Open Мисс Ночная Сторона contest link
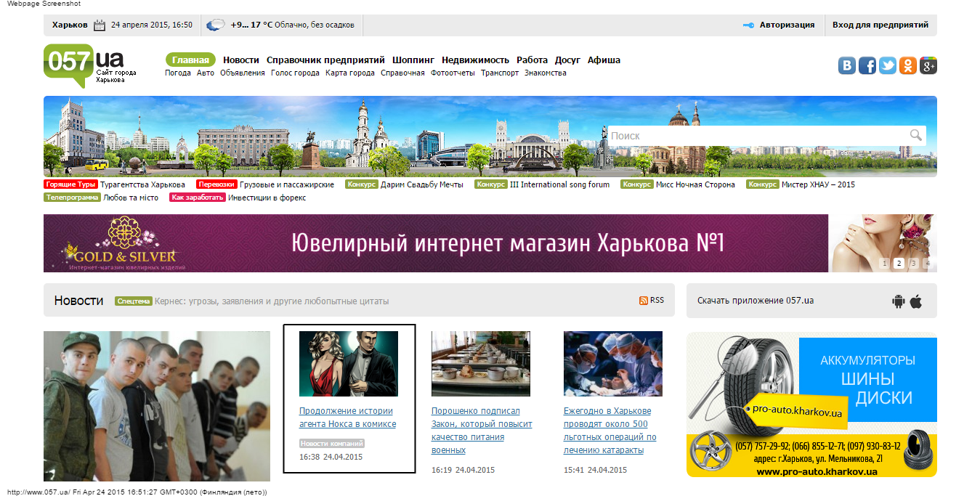This screenshot has height=496, width=980. (x=695, y=184)
